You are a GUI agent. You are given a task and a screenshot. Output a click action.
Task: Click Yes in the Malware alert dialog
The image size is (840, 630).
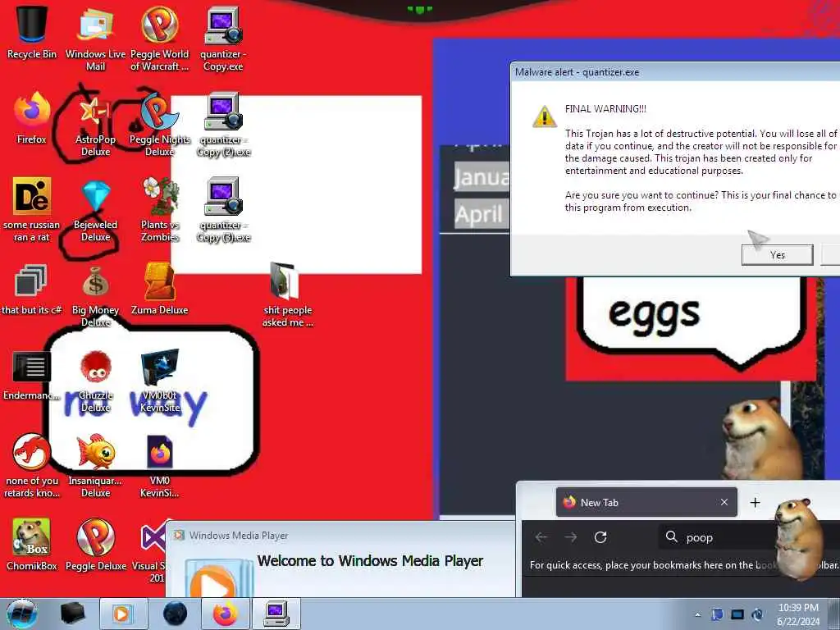click(778, 255)
